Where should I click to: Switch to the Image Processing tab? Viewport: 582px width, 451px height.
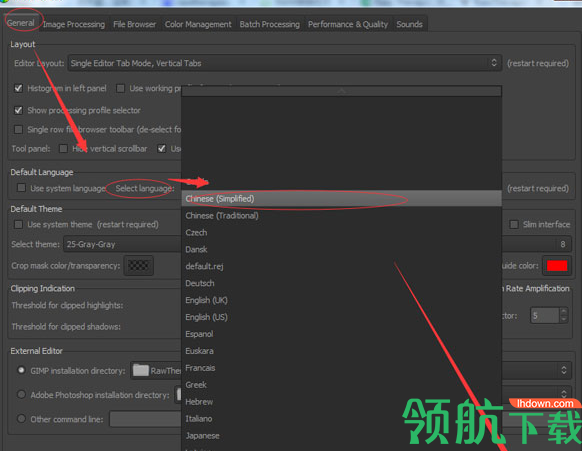[74, 24]
